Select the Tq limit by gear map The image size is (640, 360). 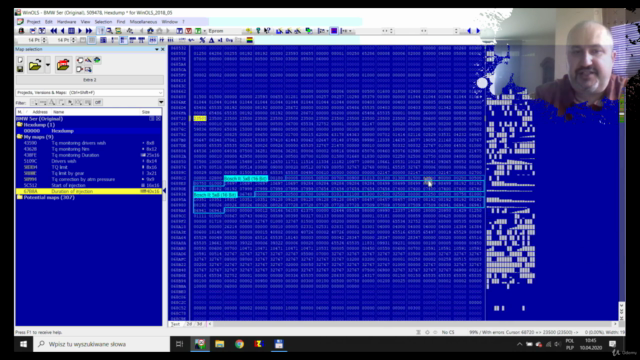click(x=89, y=173)
